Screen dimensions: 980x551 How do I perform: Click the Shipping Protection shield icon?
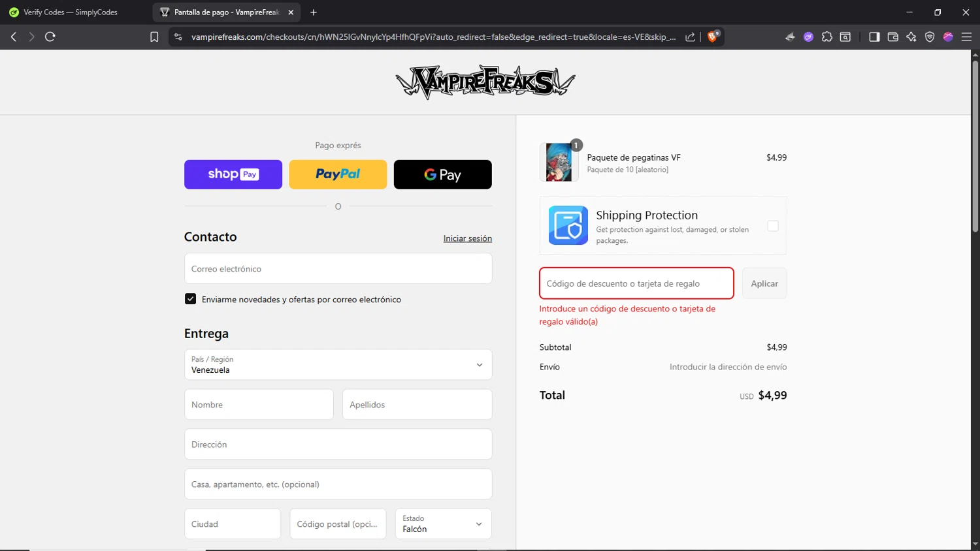click(x=568, y=225)
